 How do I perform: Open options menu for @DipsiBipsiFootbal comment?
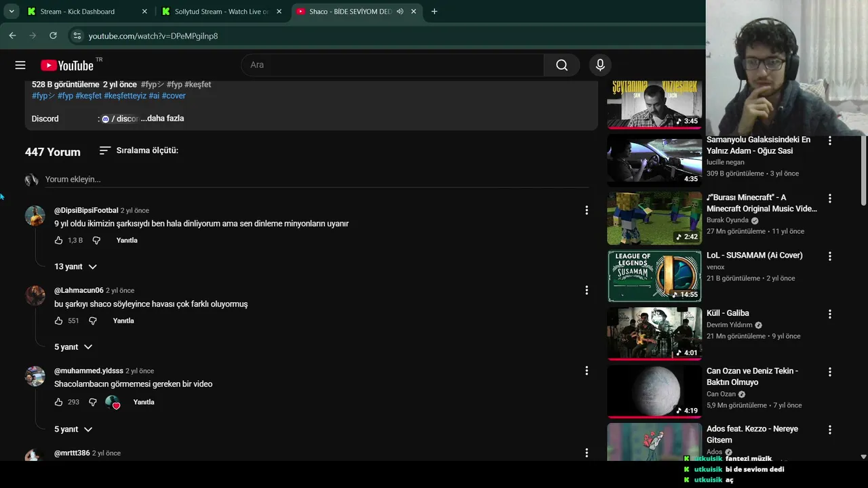[587, 210]
